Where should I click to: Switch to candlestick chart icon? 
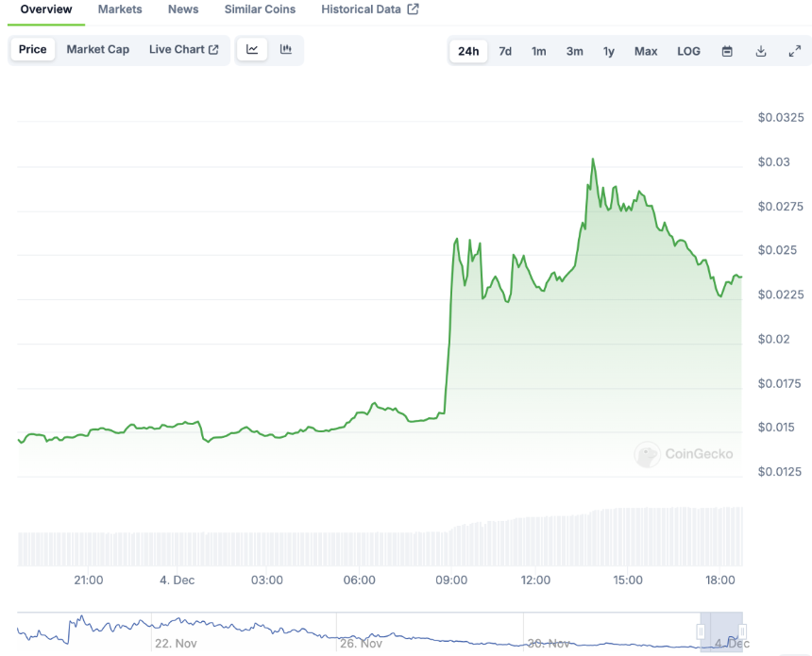pos(286,49)
